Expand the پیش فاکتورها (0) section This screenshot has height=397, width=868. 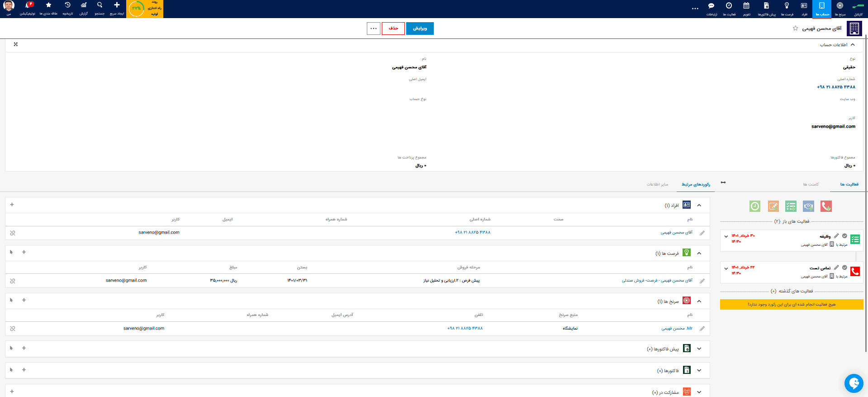(x=699, y=349)
